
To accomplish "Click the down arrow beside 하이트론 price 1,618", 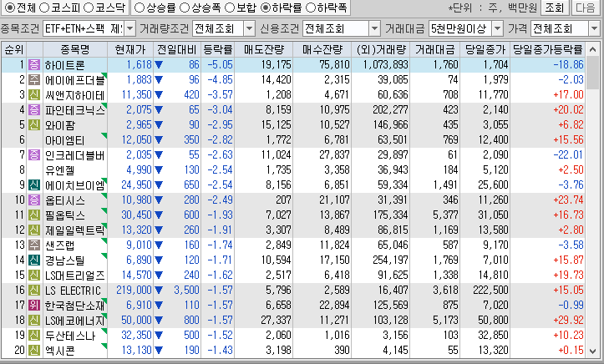I will coord(159,65).
